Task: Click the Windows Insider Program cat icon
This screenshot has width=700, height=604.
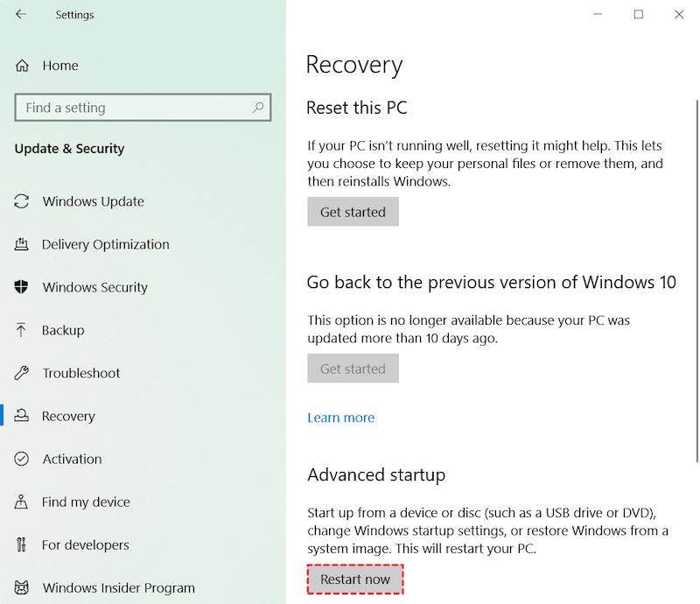Action: point(21,587)
